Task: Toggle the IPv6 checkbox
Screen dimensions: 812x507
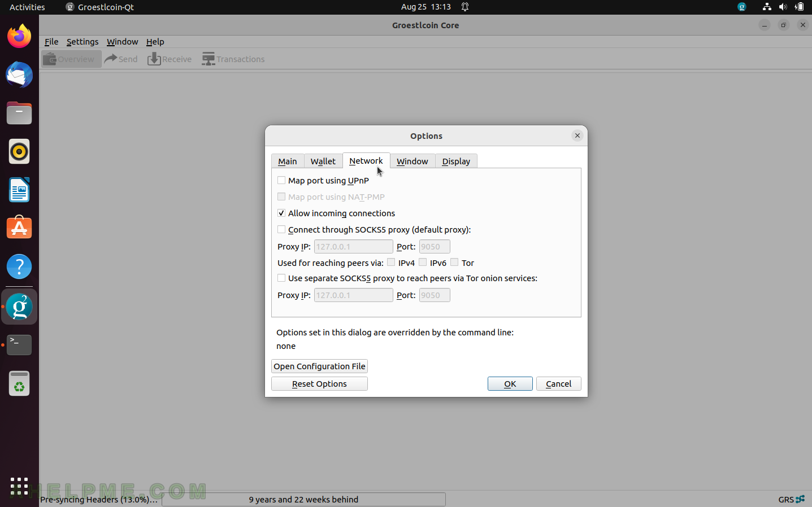Action: pos(423,262)
